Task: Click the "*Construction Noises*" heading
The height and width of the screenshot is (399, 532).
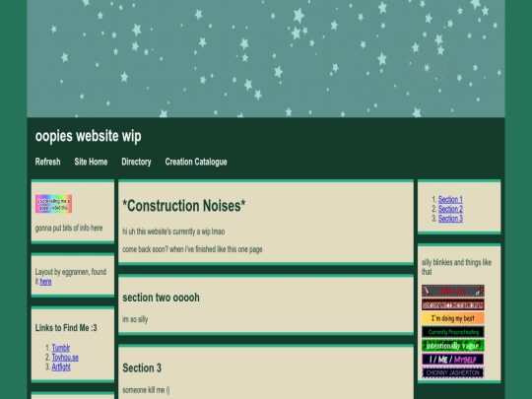Action: pyautogui.click(x=184, y=206)
